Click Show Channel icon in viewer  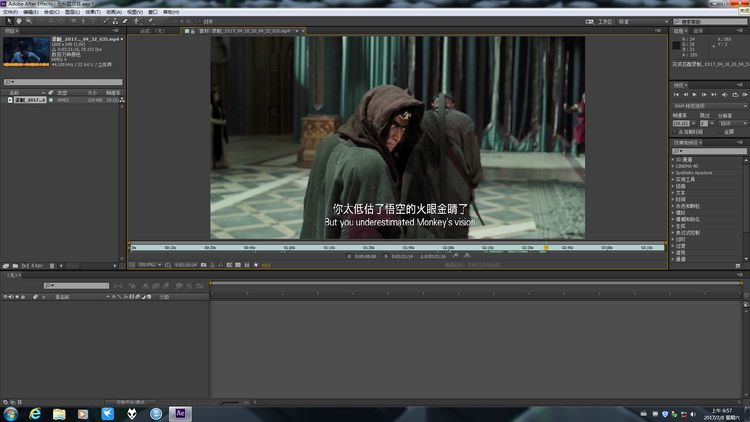click(x=221, y=265)
